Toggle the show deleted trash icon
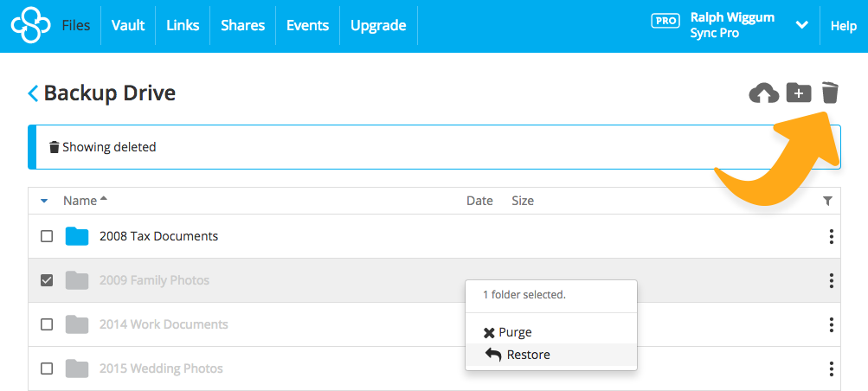The width and height of the screenshot is (868, 391). click(830, 93)
